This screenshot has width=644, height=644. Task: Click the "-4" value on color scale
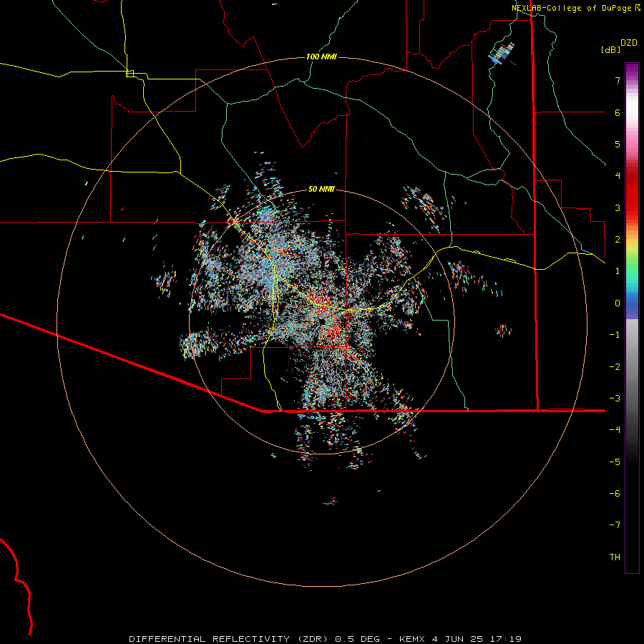[x=615, y=429]
